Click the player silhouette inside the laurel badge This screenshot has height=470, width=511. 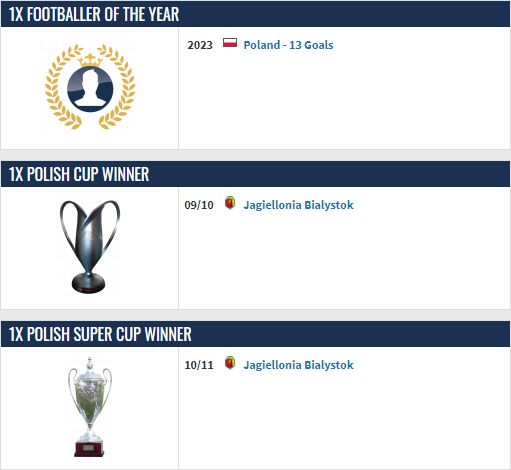point(90,89)
